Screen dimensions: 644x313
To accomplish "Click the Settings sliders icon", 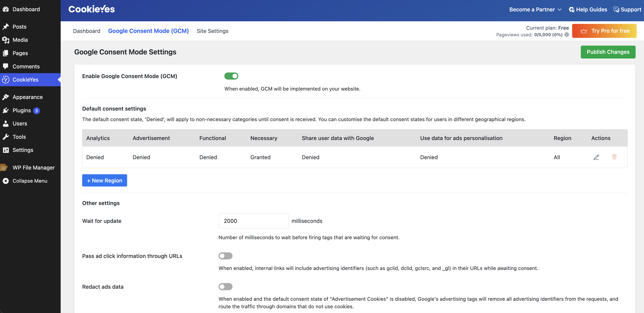I will (x=6, y=150).
